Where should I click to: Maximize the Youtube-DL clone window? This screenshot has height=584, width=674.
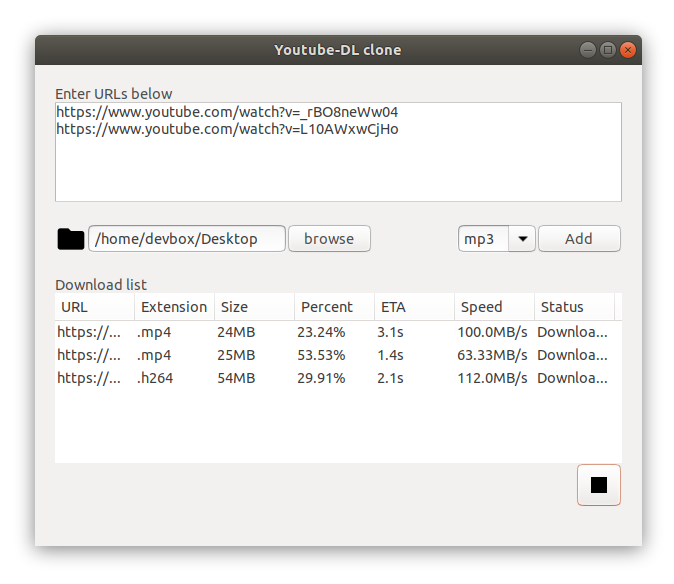(608, 50)
